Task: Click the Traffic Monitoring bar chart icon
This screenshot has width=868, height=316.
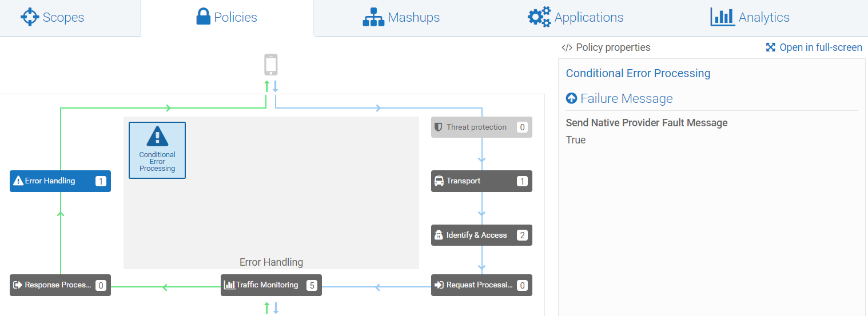Action: pos(229,285)
